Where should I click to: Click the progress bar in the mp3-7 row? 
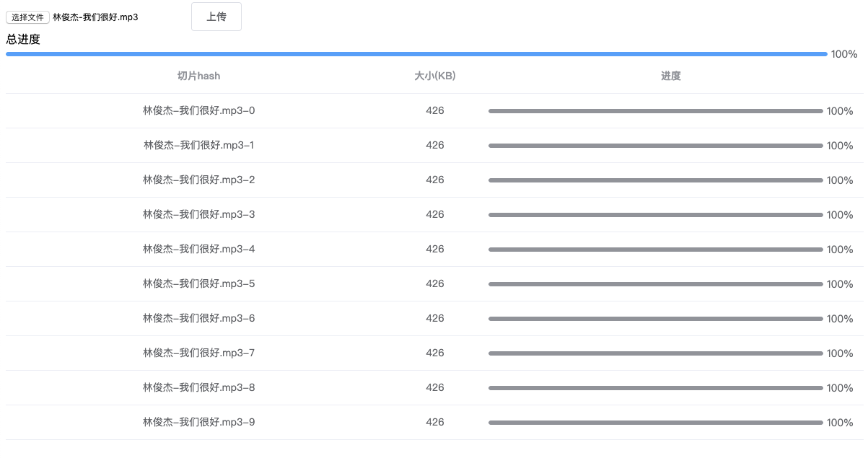[655, 353]
